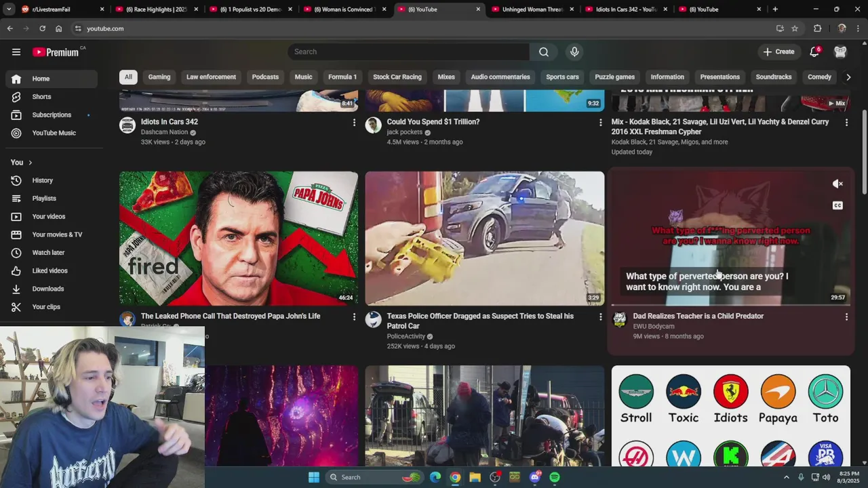Select the Stock Car Racing chip
868x488 pixels.
pos(397,77)
